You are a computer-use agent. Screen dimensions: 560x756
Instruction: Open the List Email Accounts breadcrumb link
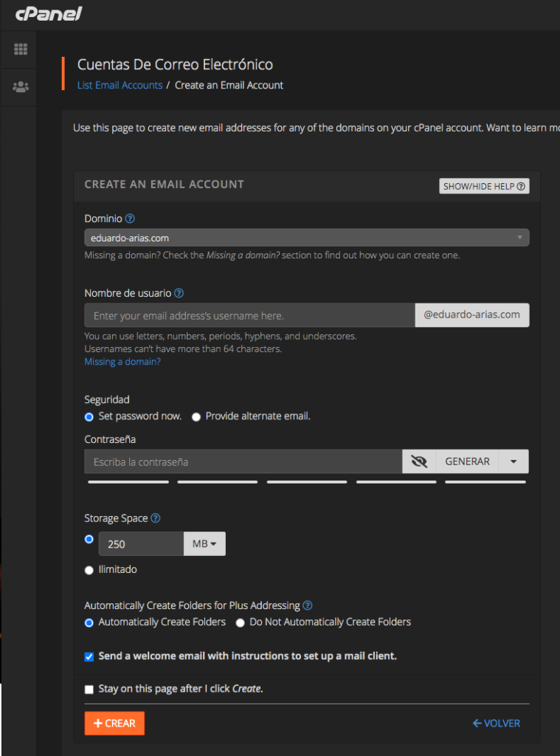pos(120,86)
